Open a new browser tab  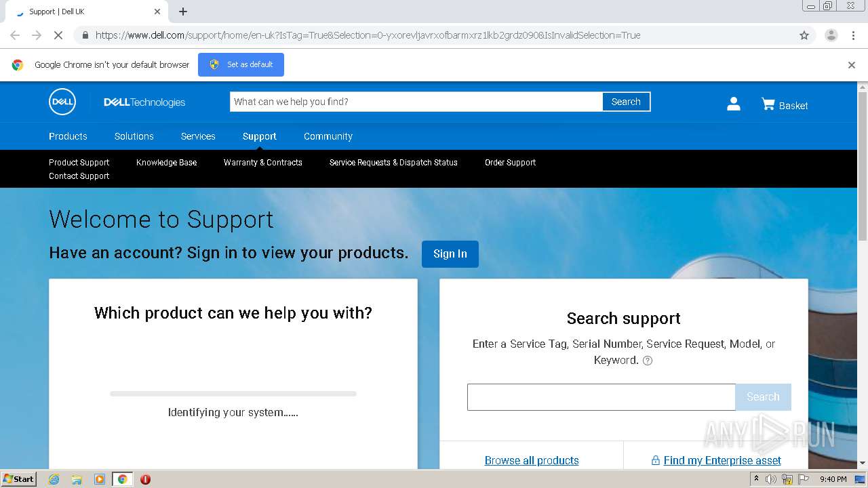point(183,12)
